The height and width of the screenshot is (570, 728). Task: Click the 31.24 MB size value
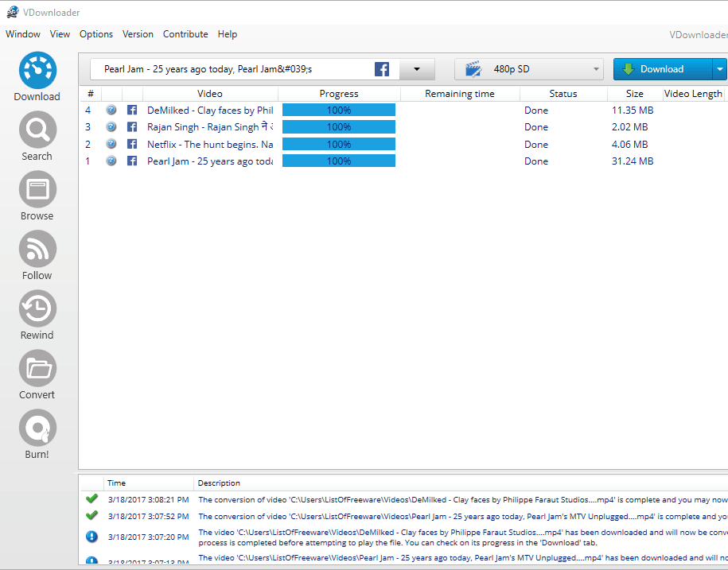pyautogui.click(x=633, y=161)
